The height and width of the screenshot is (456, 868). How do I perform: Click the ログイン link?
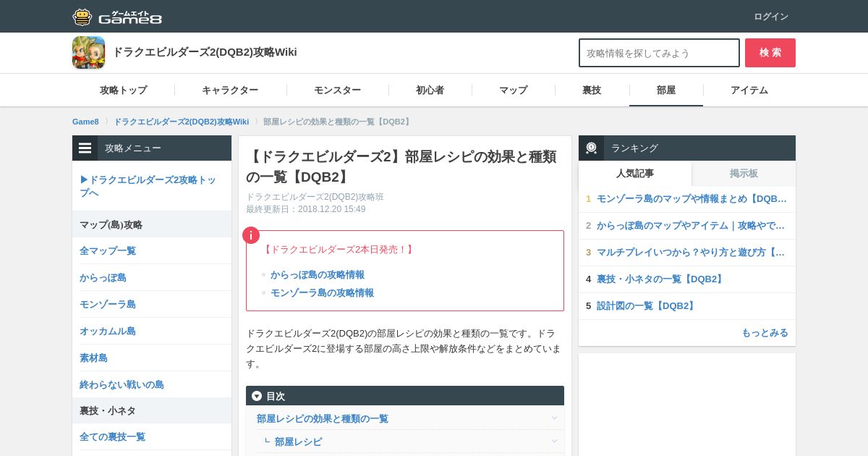(771, 17)
